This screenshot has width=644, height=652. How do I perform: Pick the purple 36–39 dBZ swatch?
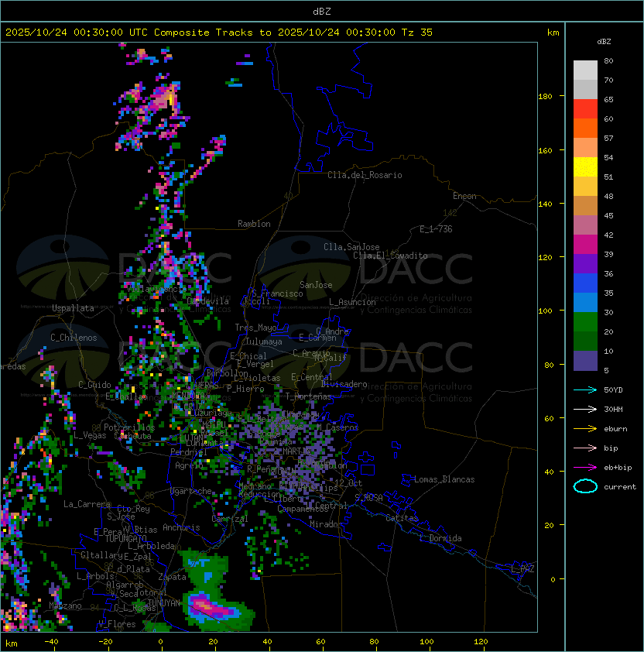point(585,264)
